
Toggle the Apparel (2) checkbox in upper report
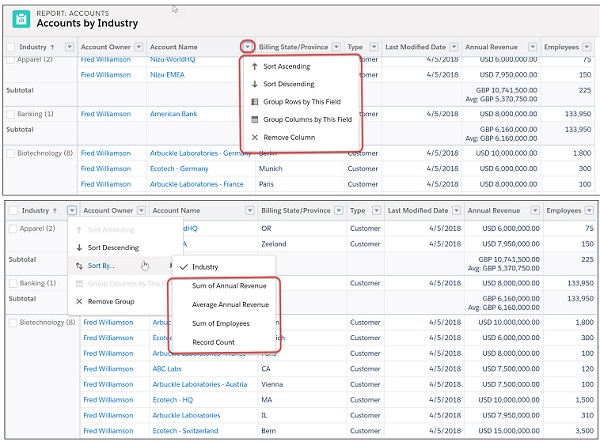(12, 61)
